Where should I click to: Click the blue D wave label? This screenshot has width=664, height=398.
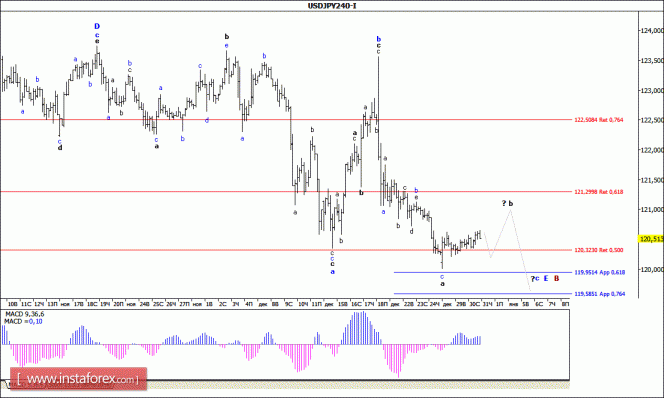point(97,27)
